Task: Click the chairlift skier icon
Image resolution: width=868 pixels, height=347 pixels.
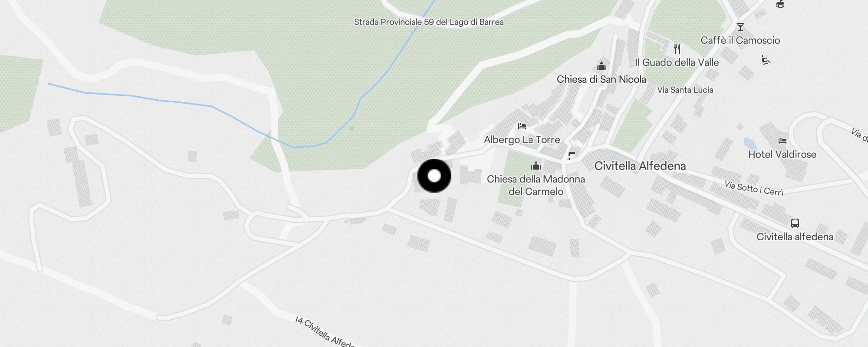Action: (766, 60)
